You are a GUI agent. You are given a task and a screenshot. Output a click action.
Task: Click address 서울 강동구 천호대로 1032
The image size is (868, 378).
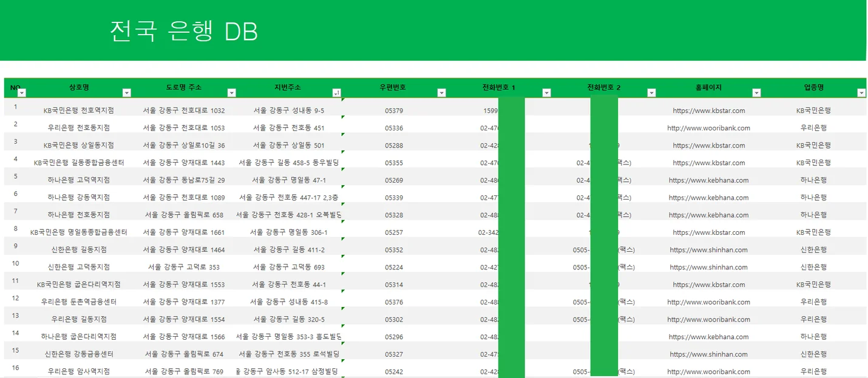click(184, 110)
